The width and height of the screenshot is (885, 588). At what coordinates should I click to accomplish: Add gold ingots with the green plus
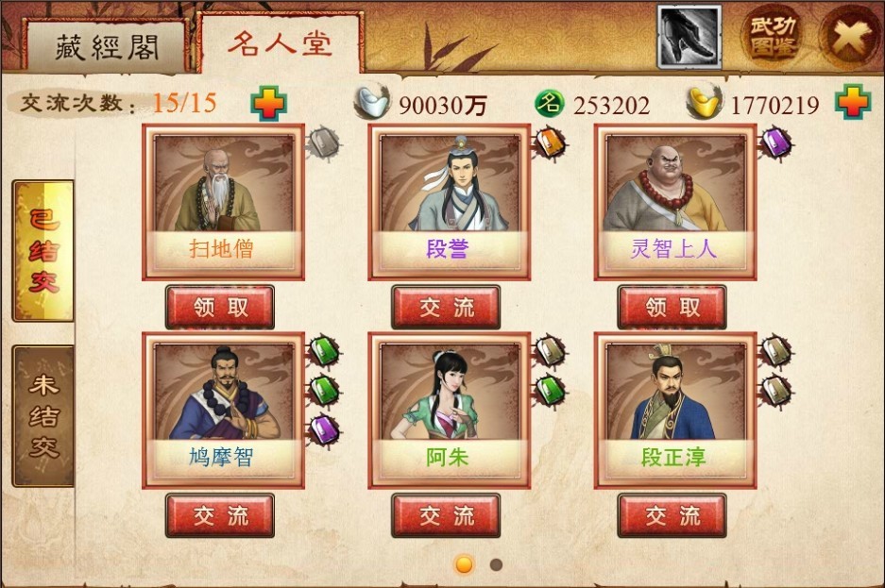click(853, 102)
